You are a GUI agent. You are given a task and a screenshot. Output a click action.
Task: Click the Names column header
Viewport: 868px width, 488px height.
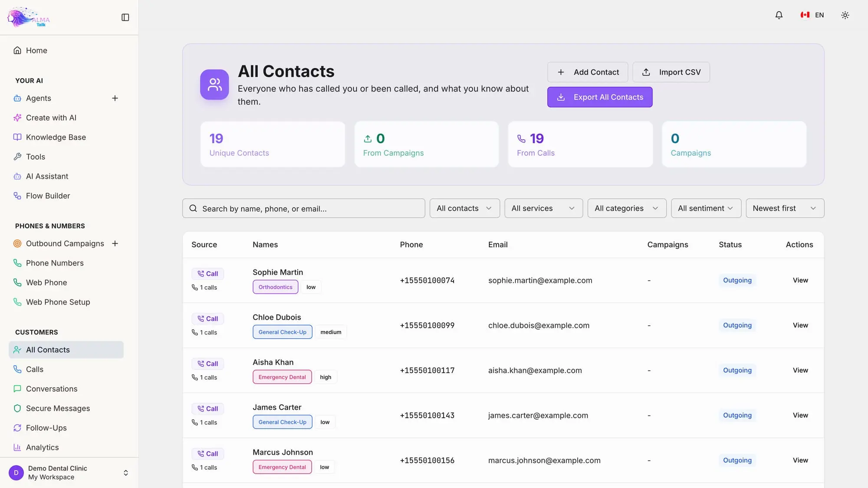click(x=265, y=245)
